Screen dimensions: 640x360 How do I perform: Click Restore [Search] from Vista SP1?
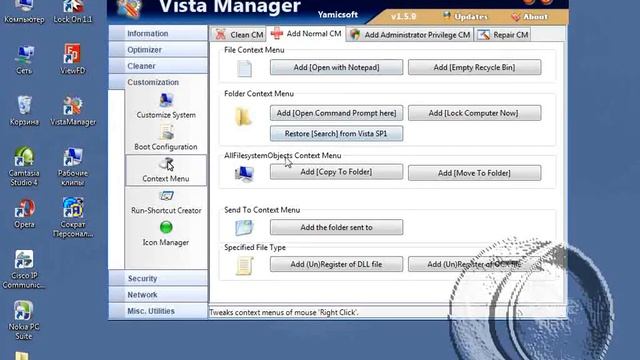click(336, 133)
